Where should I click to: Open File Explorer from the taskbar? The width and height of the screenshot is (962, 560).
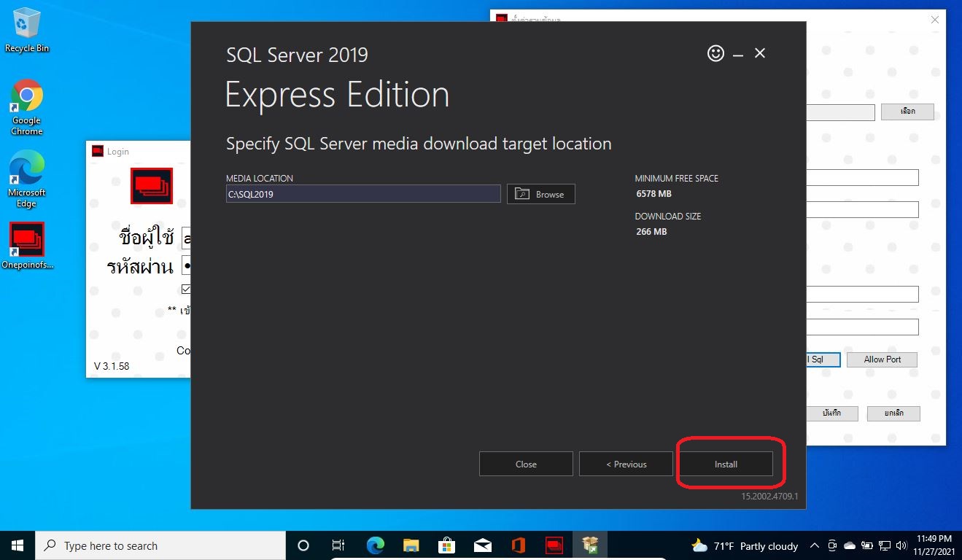pyautogui.click(x=411, y=545)
